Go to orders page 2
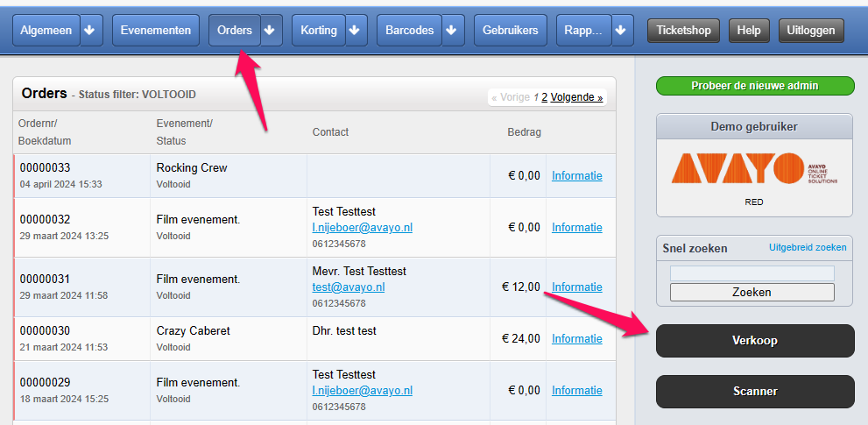The height and width of the screenshot is (425, 868). pos(544,97)
